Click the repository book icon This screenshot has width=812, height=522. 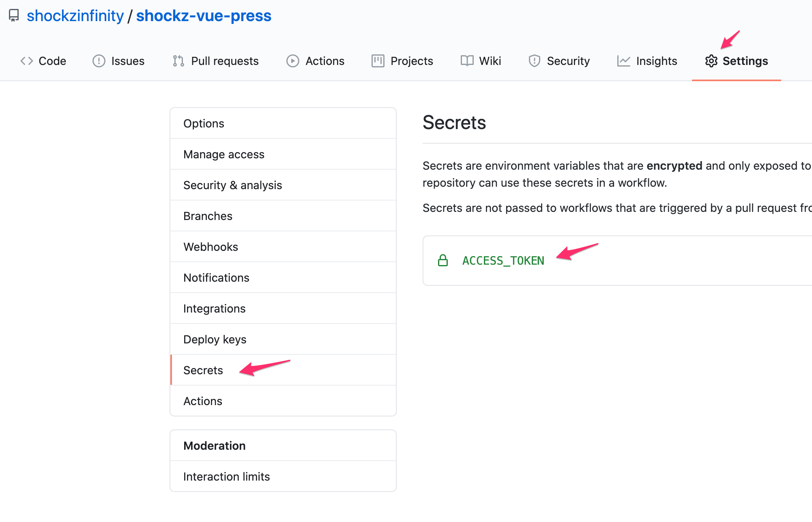click(x=14, y=15)
